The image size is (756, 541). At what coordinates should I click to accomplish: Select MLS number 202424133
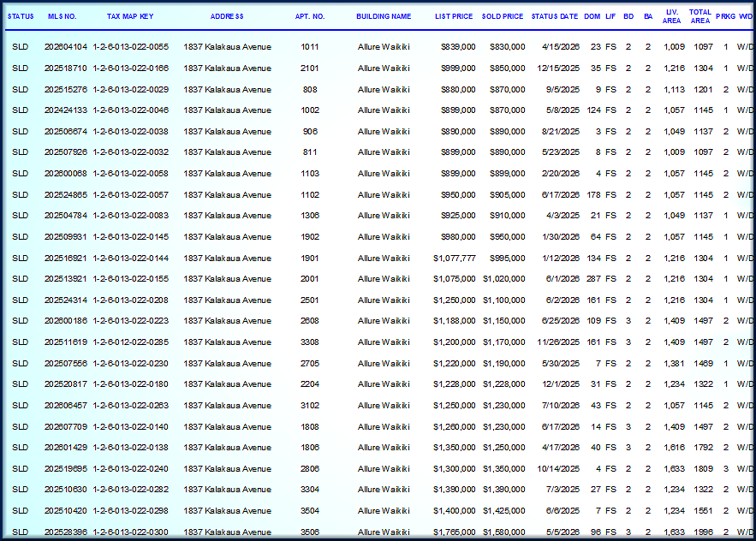pos(66,110)
